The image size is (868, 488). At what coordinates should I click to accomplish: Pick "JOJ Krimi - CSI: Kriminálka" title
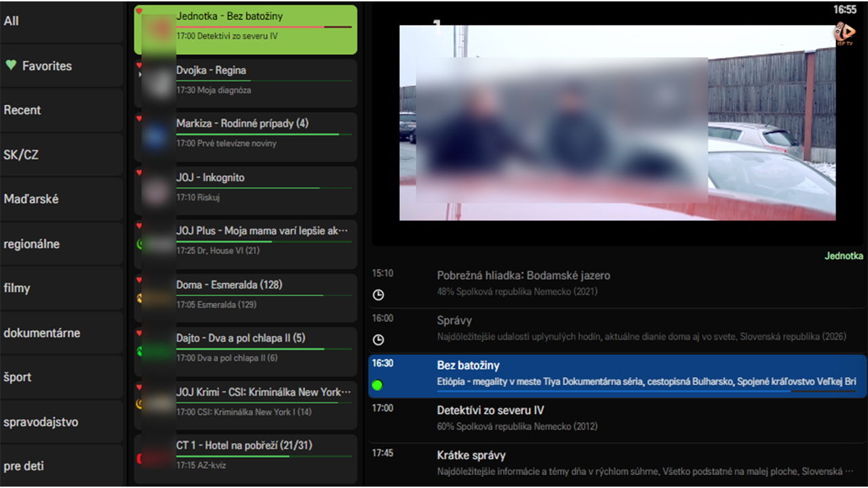(264, 392)
